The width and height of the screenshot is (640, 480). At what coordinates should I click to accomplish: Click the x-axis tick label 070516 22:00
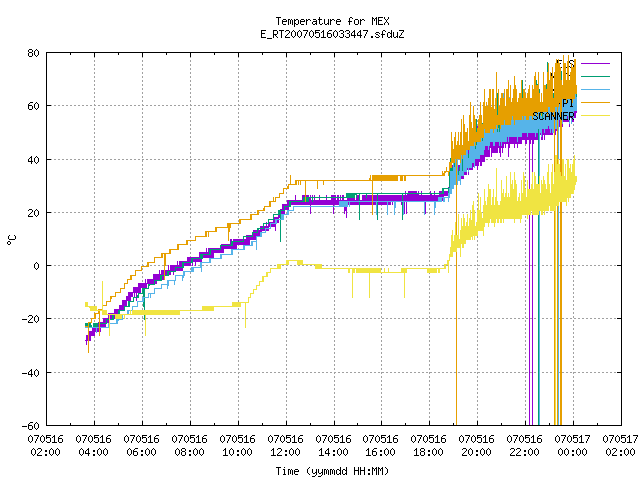coord(524,446)
